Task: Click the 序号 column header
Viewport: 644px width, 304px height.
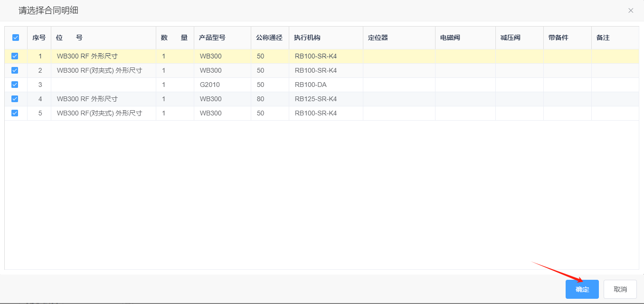Action: [39, 38]
